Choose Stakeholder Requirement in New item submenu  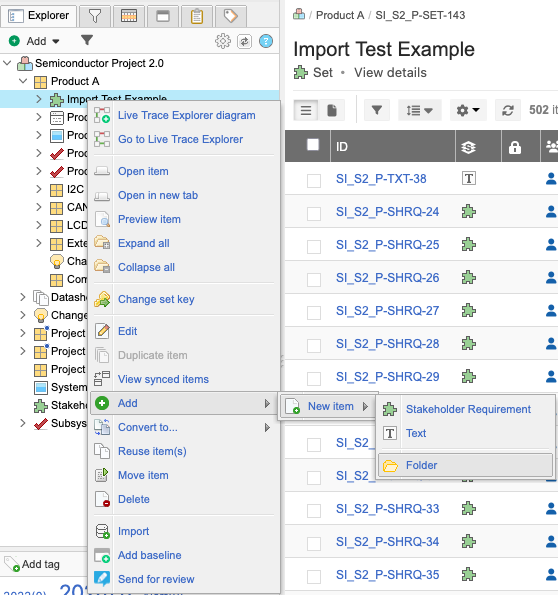[468, 409]
